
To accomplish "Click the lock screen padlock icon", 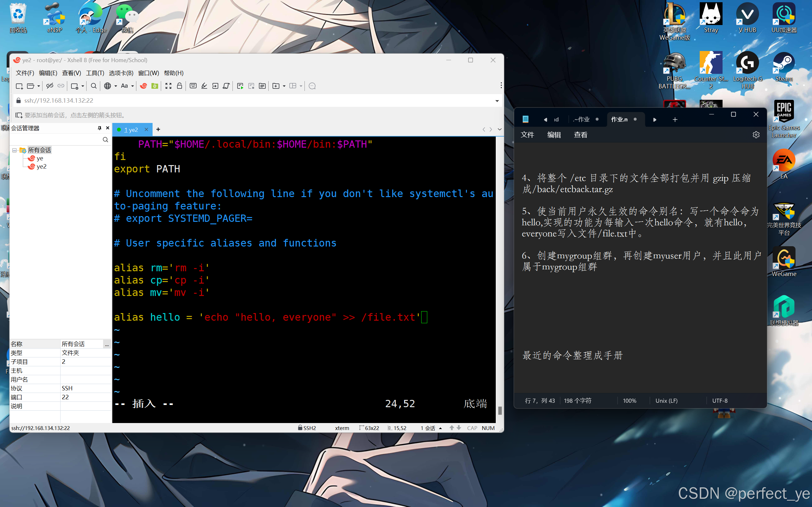I will (180, 86).
